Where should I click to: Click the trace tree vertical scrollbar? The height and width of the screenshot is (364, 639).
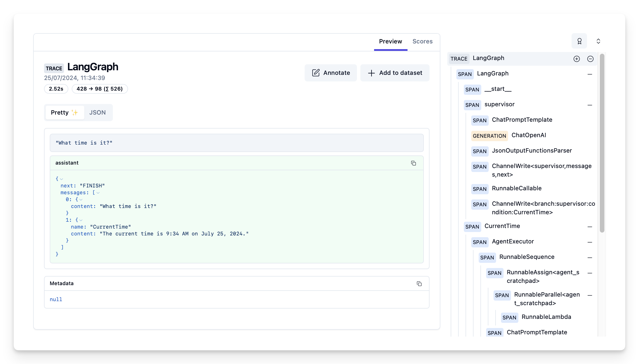602,143
